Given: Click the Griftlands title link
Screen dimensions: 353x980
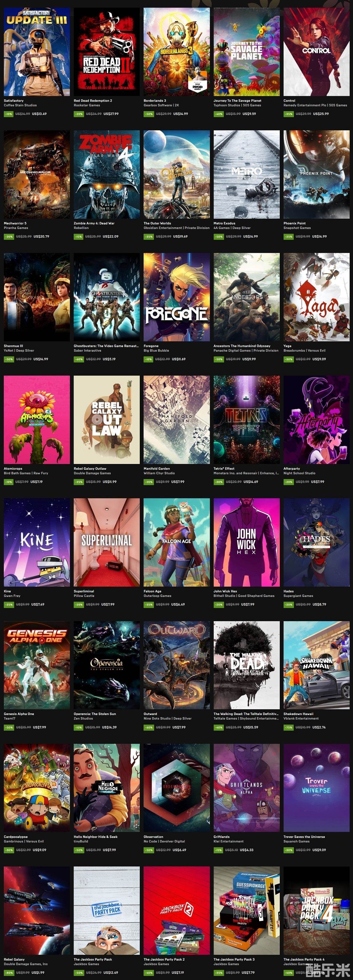Looking at the screenshot, I should click(222, 837).
